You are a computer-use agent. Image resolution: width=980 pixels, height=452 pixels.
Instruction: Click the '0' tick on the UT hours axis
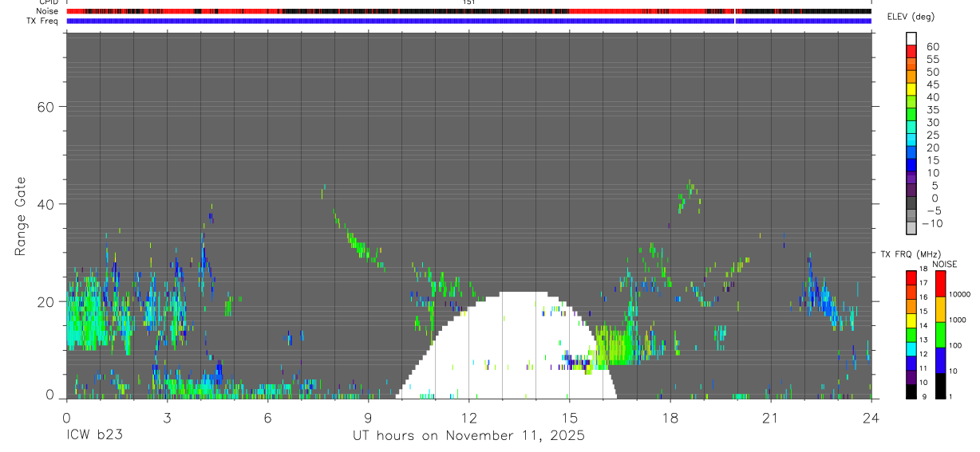tap(66, 417)
